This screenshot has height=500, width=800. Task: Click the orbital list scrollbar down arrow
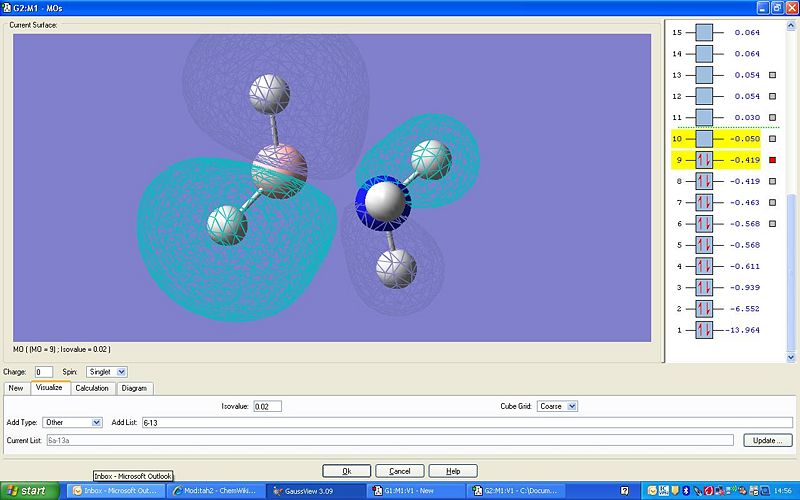click(x=791, y=358)
